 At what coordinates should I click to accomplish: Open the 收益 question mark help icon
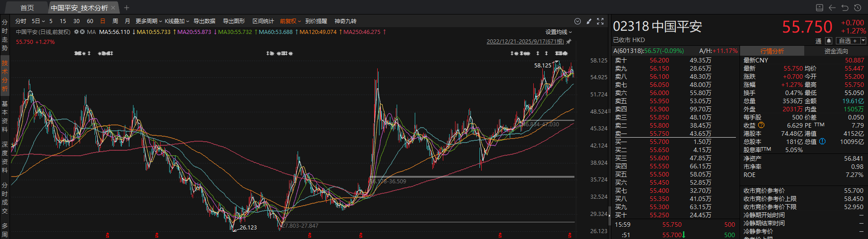point(761,125)
